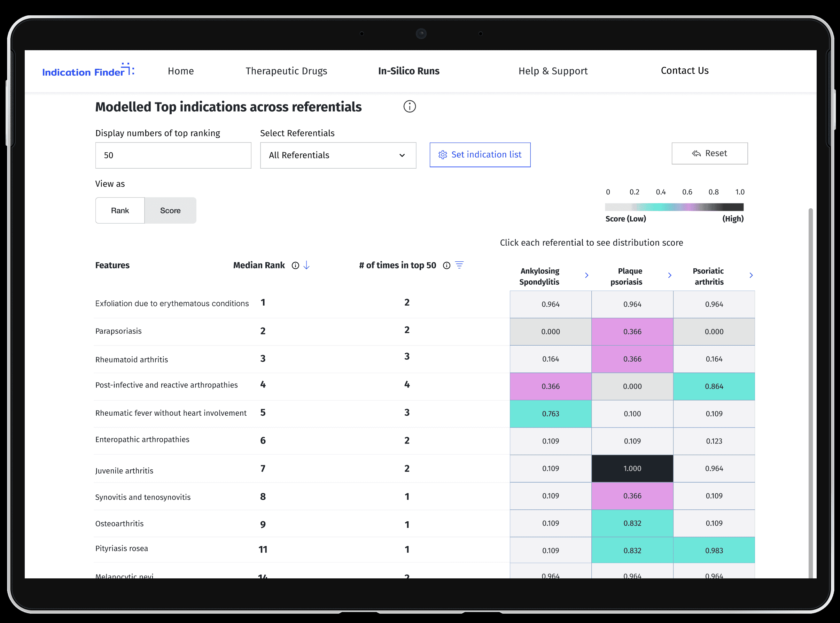
Task: Click the Indication Finder logo
Action: coord(88,70)
